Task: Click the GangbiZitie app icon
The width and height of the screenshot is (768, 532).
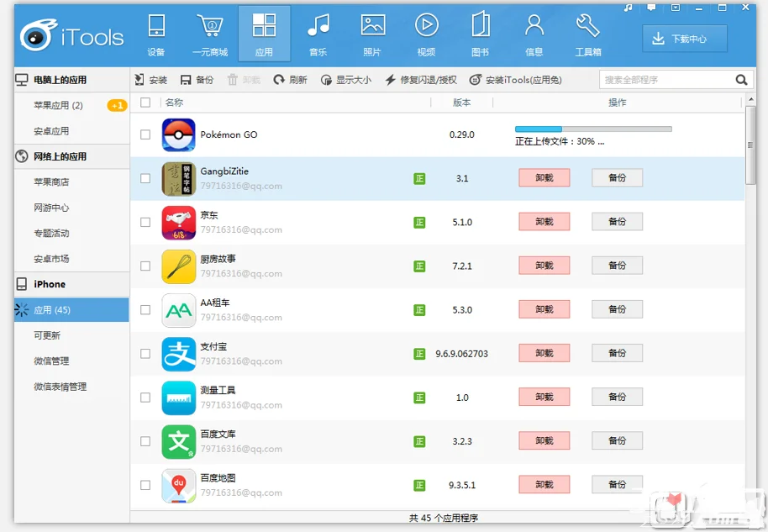Action: point(179,178)
